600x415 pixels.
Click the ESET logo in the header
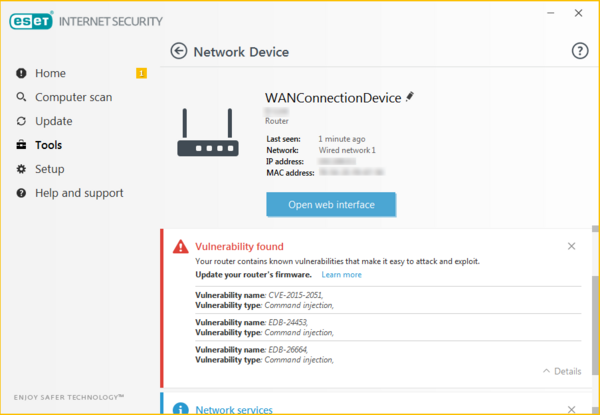32,21
